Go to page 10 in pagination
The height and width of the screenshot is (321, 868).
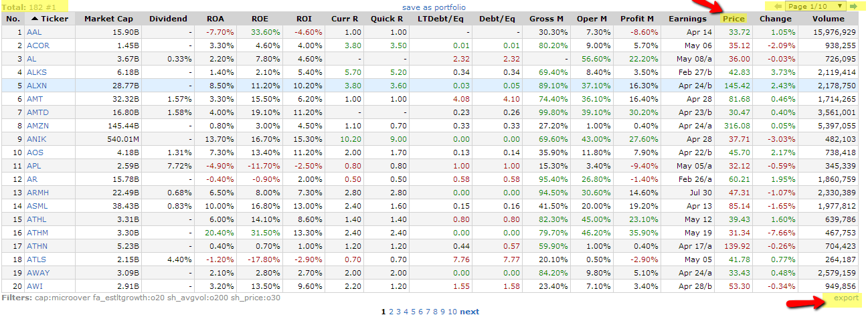pyautogui.click(x=452, y=312)
